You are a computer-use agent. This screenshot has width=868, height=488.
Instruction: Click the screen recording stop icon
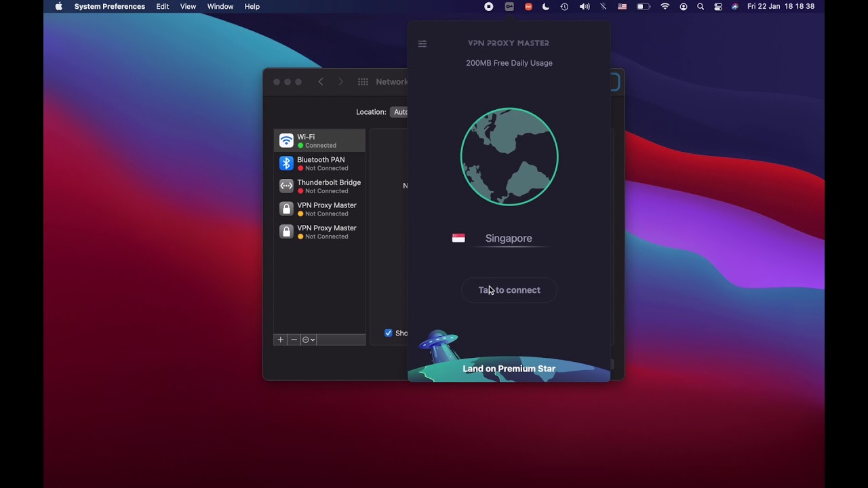(489, 6)
